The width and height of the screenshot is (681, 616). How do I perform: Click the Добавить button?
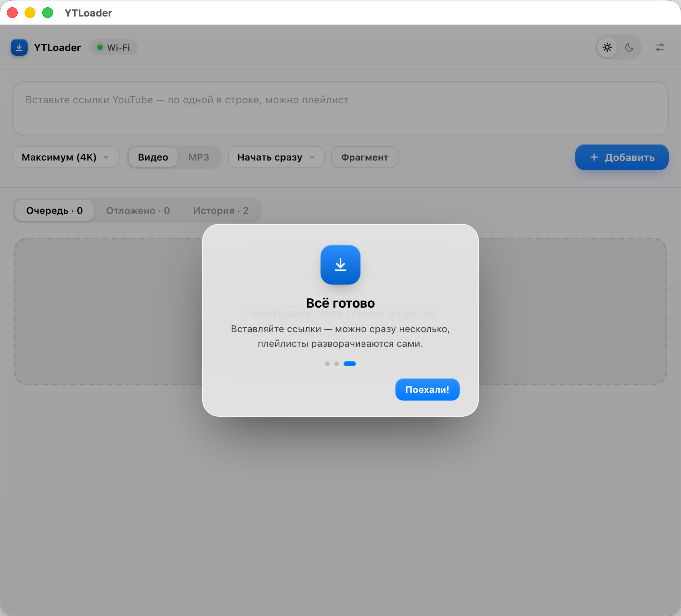[622, 157]
